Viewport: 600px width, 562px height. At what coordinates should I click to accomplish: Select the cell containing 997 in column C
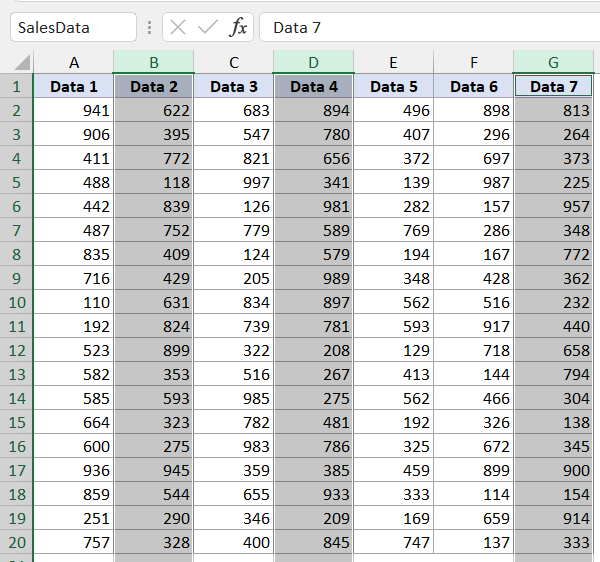click(234, 182)
